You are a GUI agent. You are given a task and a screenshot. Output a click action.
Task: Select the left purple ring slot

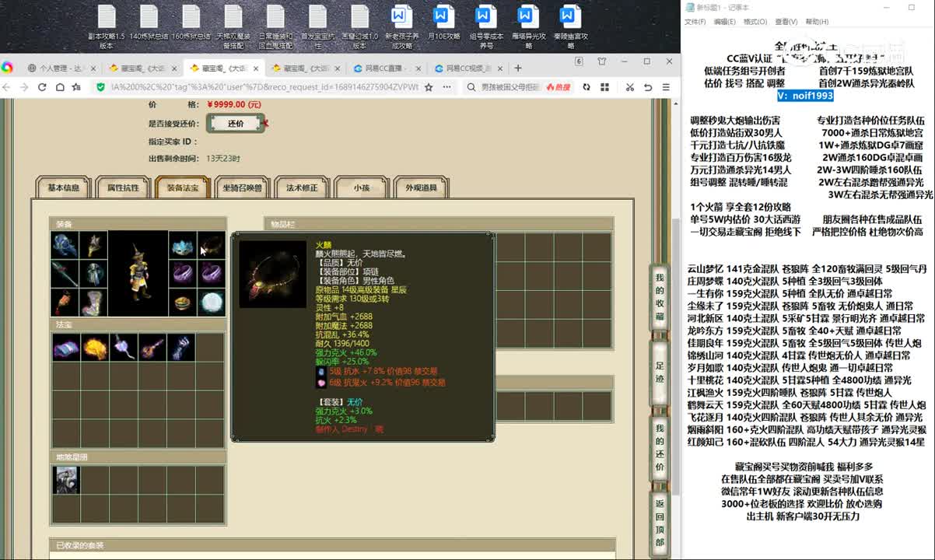pos(182,273)
